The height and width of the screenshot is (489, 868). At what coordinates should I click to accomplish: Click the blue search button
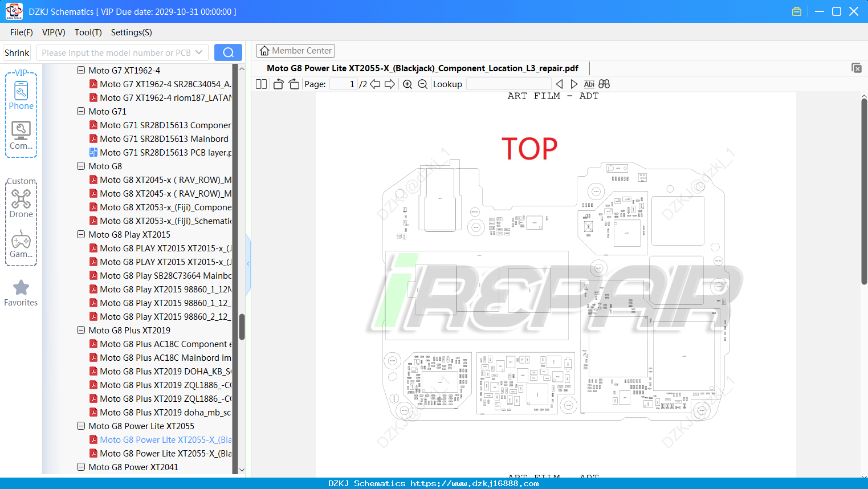click(x=228, y=52)
